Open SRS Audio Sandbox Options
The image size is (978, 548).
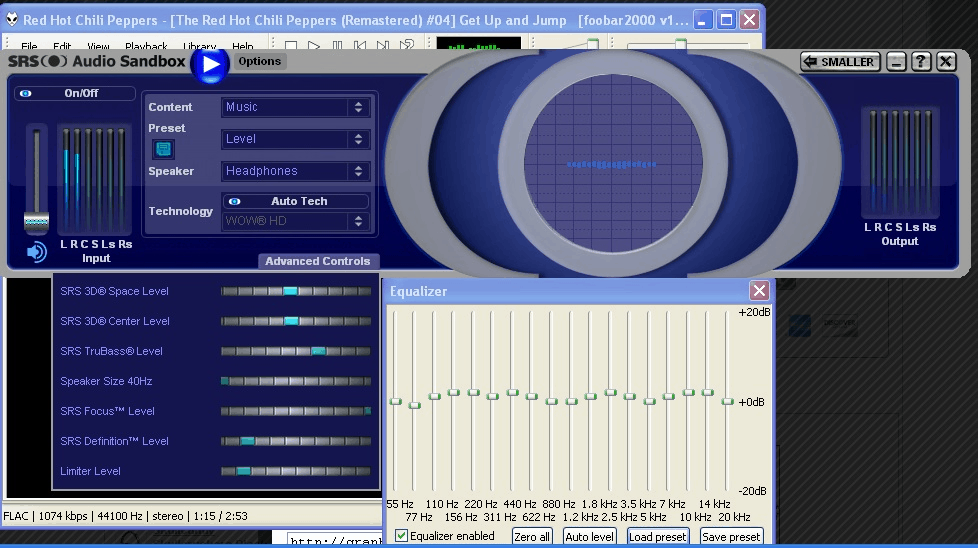click(x=259, y=61)
